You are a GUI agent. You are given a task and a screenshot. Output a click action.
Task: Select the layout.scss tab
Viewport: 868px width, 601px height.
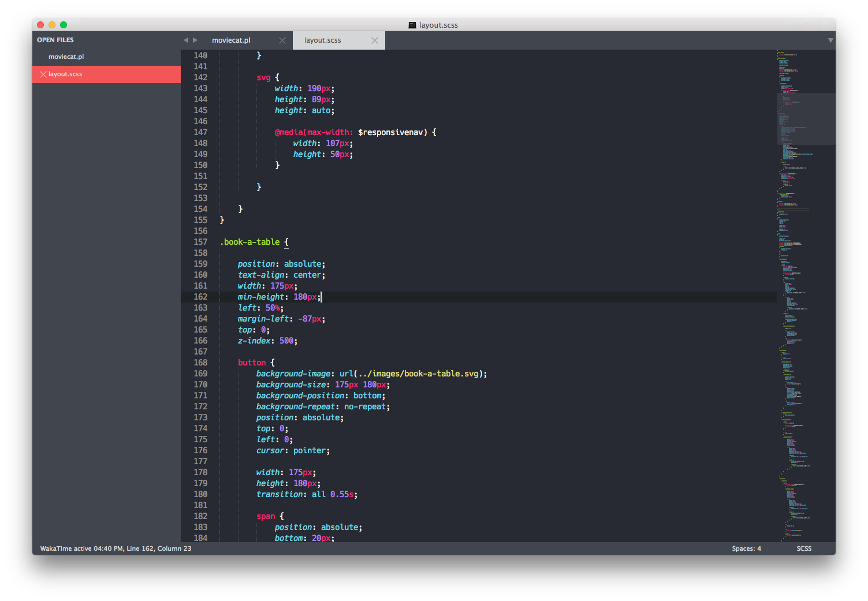point(322,40)
